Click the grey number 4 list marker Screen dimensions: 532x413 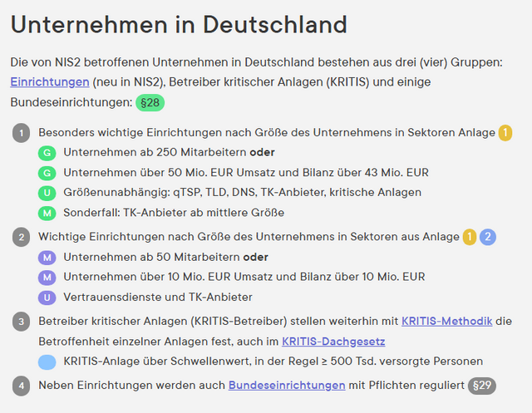[22, 386]
